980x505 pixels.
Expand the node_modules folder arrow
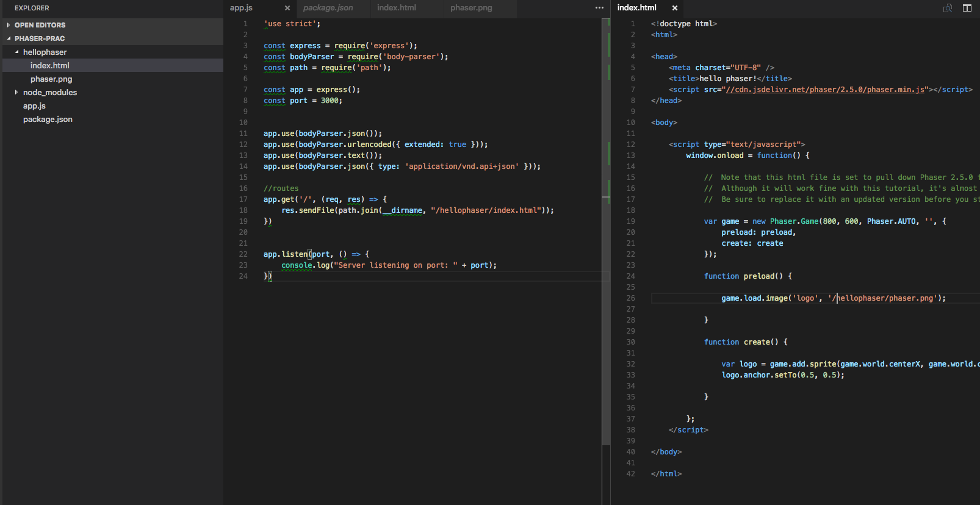[x=16, y=92]
